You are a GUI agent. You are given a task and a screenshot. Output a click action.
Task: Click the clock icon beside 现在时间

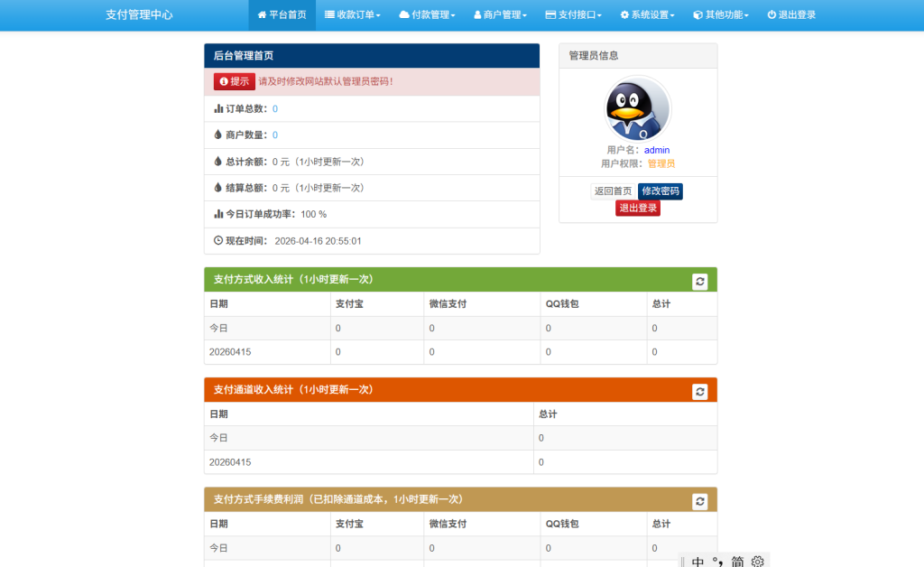coord(217,240)
